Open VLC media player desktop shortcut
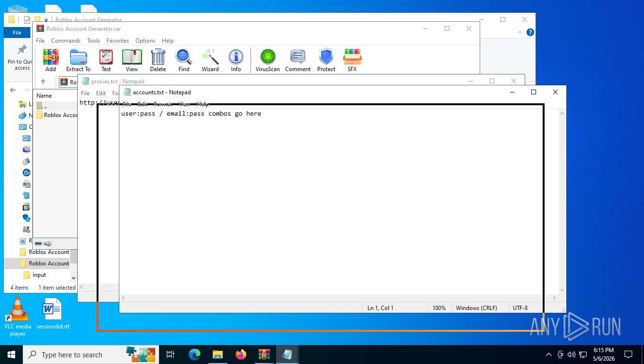Viewport: 644px width, 364px height. point(18,317)
